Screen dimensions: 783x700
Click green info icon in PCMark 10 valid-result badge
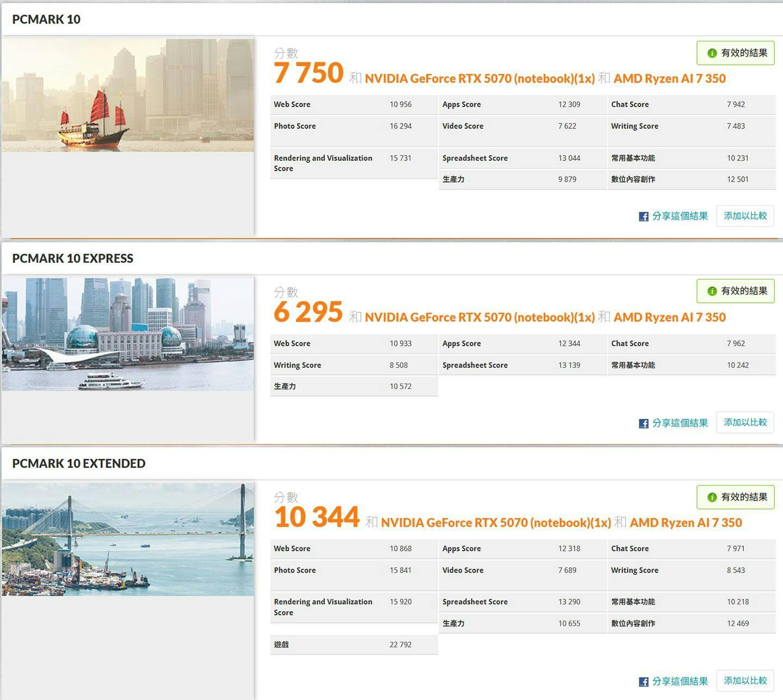(712, 53)
